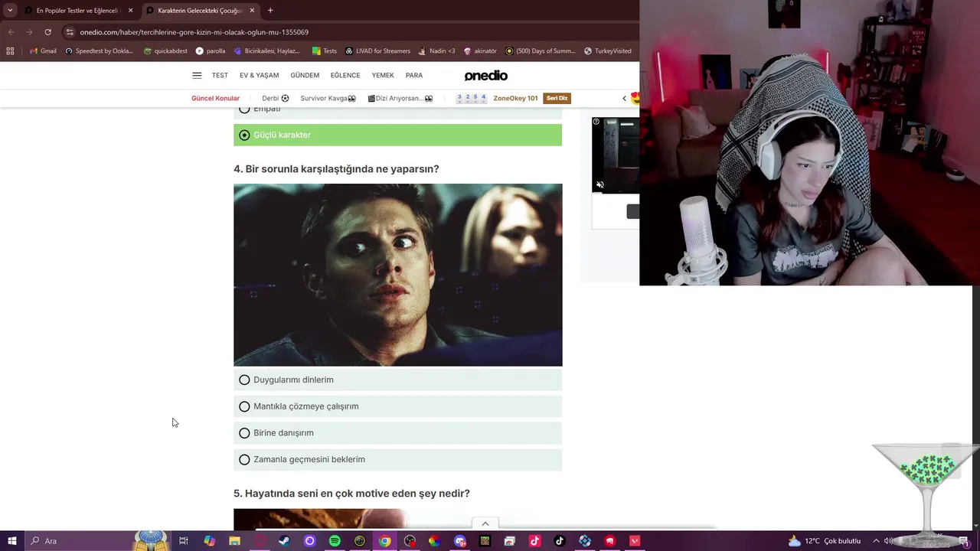Open Speedtest by Ookla bookmark
Screen dimensions: 980x551
[x=100, y=51]
